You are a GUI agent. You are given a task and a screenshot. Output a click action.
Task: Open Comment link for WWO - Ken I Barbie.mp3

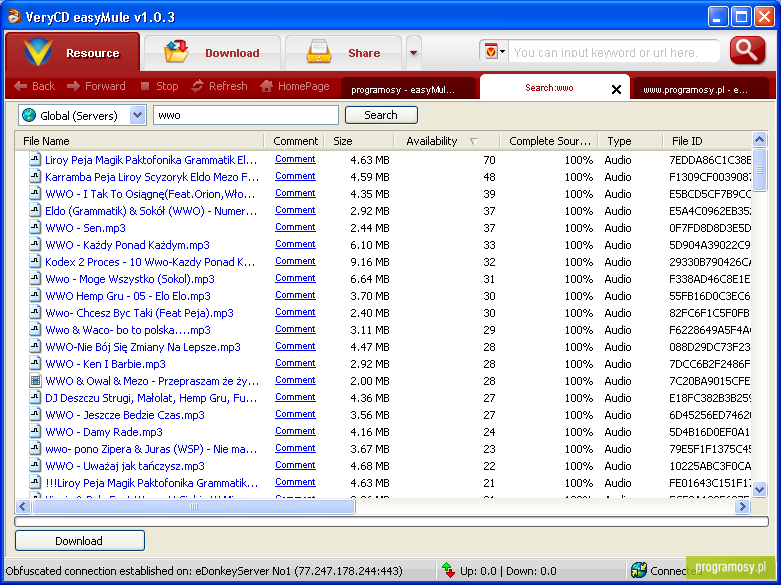coord(295,363)
